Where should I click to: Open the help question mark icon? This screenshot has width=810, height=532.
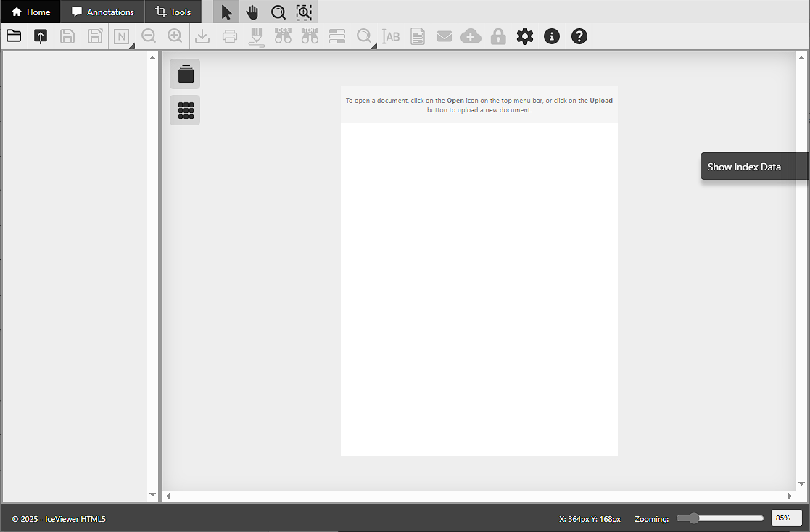[x=579, y=36]
